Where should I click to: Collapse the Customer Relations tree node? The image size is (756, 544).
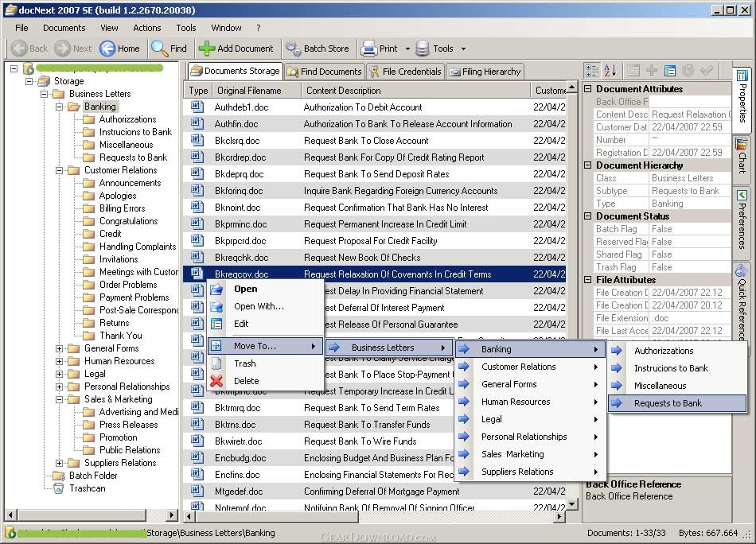[59, 170]
